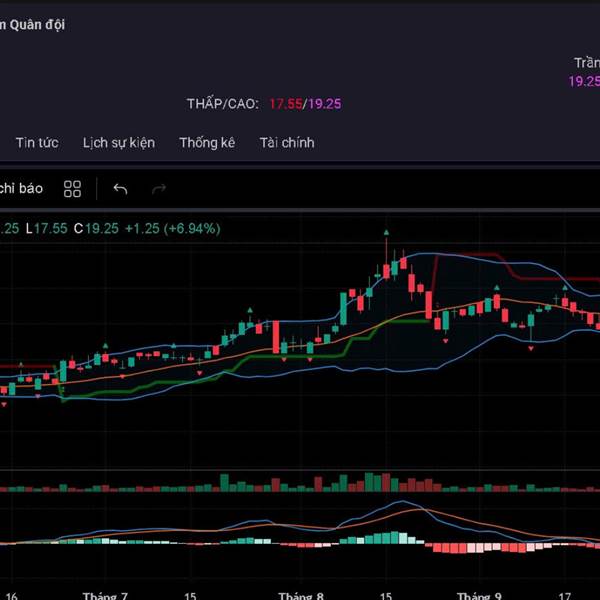The height and width of the screenshot is (600, 600).
Task: Go to the Tài chính tab
Action: [287, 143]
